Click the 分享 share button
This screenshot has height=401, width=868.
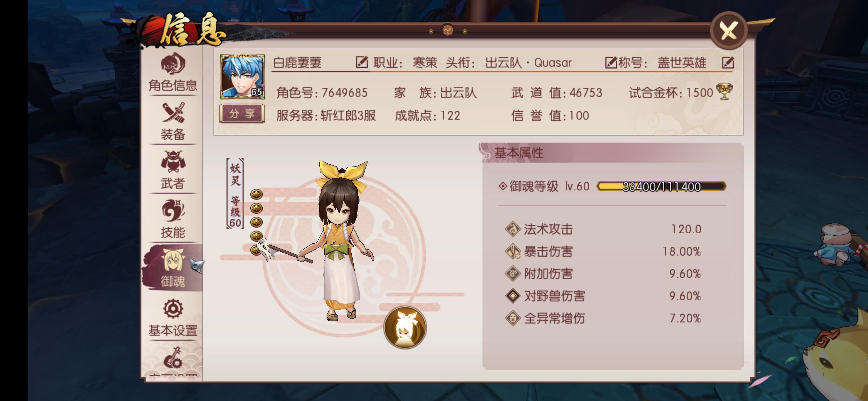[x=241, y=113]
